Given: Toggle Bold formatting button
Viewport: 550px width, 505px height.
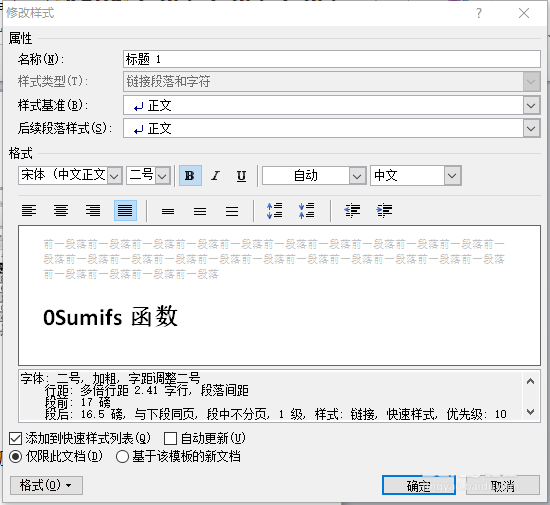Looking at the screenshot, I should pos(190,175).
